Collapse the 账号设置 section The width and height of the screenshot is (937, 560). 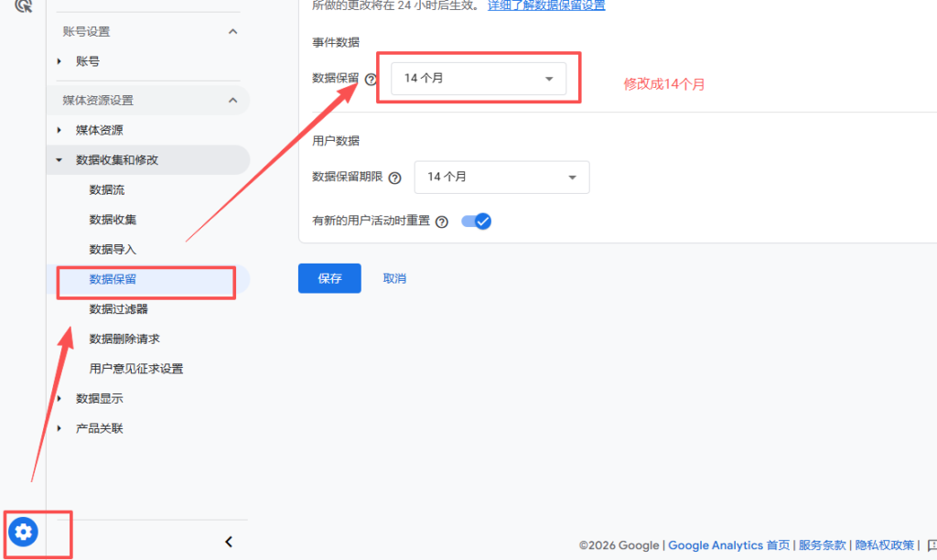point(232,32)
